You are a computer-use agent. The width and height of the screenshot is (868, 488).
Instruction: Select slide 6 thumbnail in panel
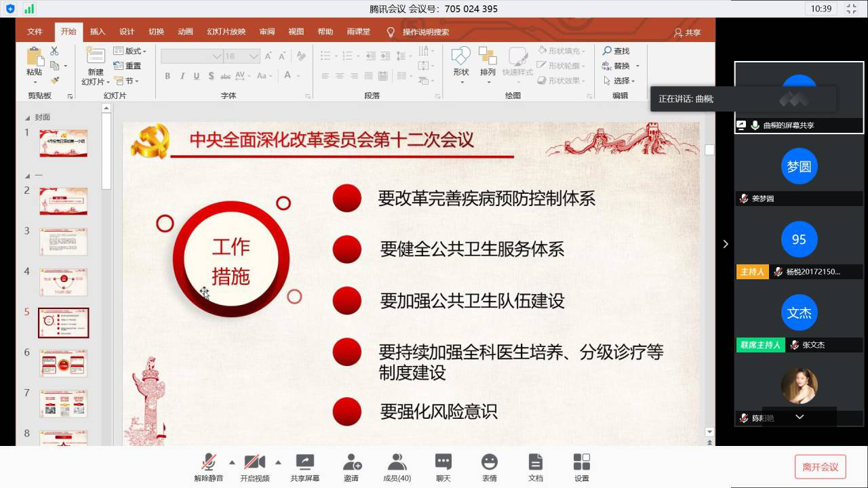tap(63, 363)
